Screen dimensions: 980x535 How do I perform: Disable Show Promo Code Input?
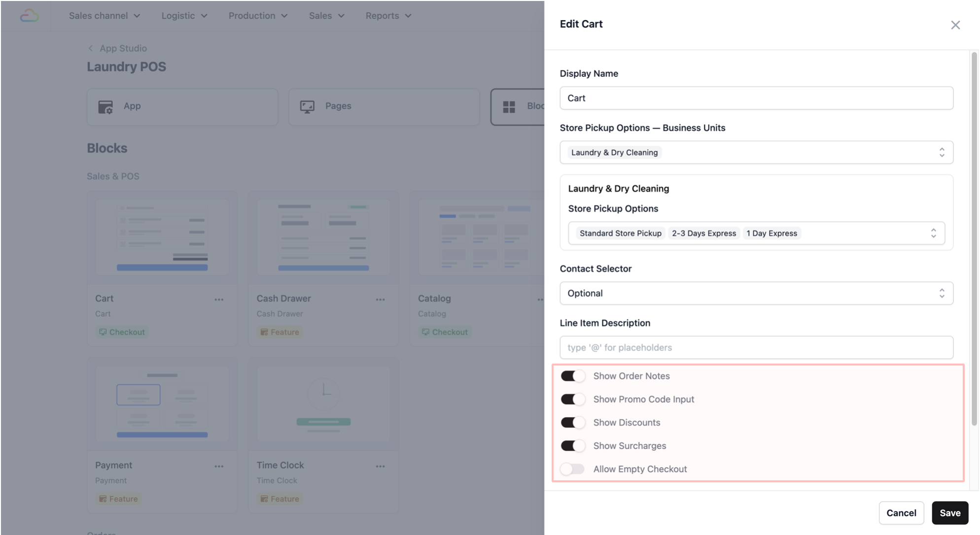pyautogui.click(x=573, y=399)
